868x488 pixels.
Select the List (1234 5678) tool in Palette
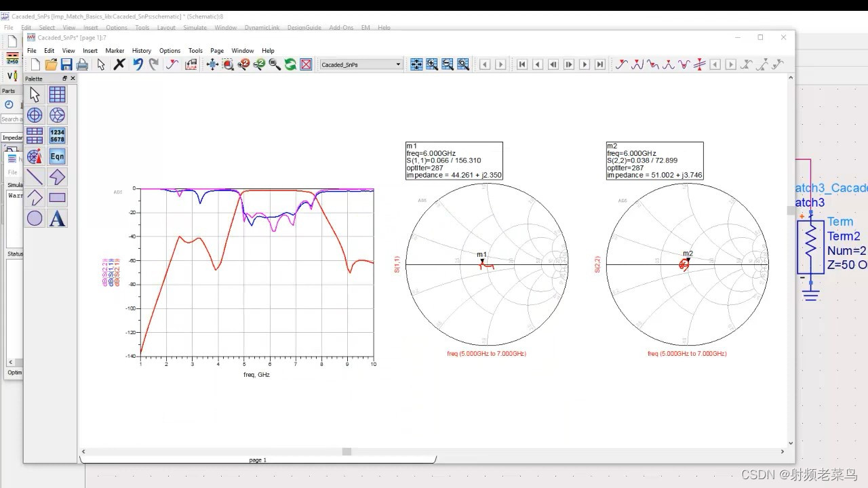pyautogui.click(x=57, y=136)
